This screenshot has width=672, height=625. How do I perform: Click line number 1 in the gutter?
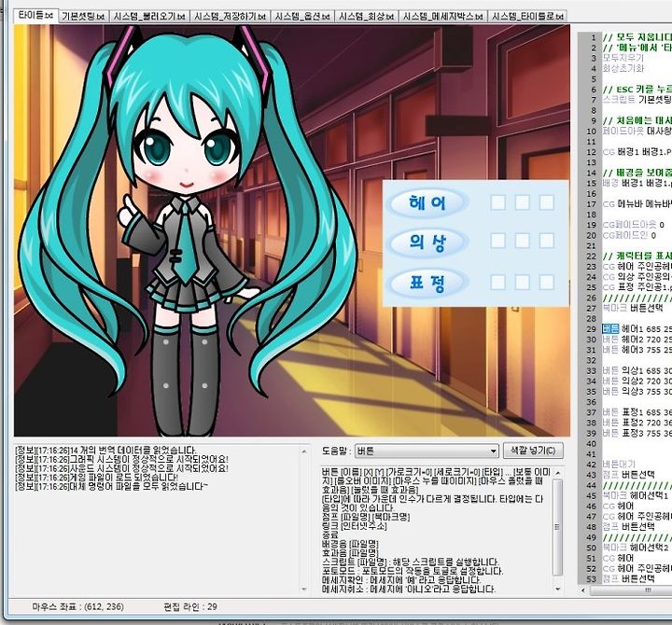(594, 37)
